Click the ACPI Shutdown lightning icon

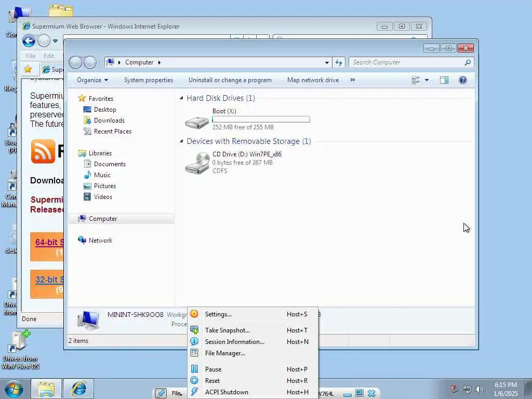[x=194, y=392]
